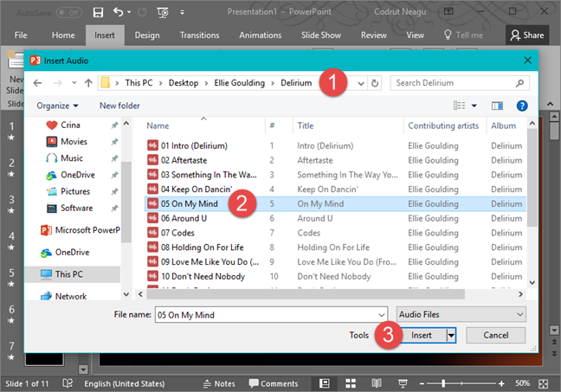Click Start From Beginning presentation icon
The image size is (561, 392).
[x=163, y=12]
